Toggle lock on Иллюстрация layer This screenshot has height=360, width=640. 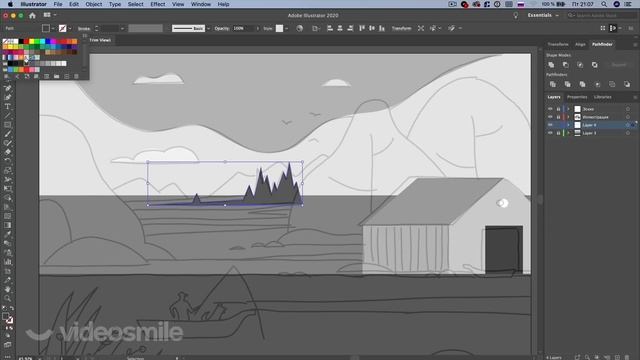tap(558, 117)
